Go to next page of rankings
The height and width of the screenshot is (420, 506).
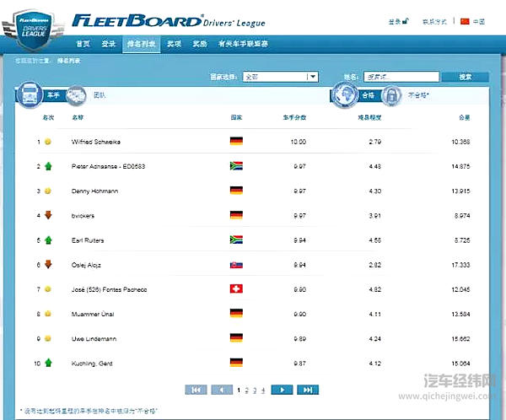282,390
